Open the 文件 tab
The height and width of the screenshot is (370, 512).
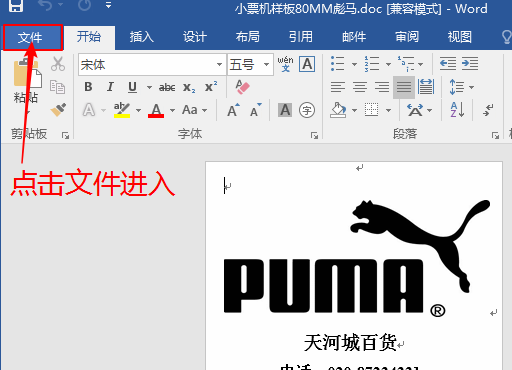coord(32,37)
